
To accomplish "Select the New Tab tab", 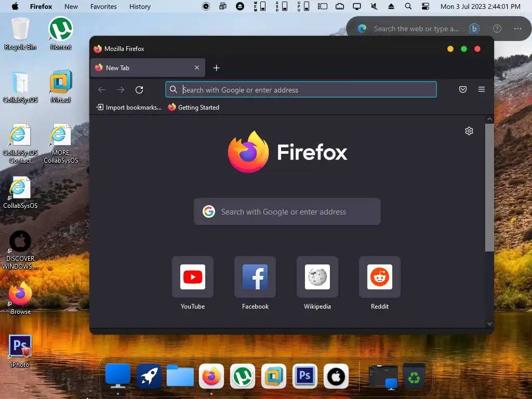I will (x=148, y=68).
